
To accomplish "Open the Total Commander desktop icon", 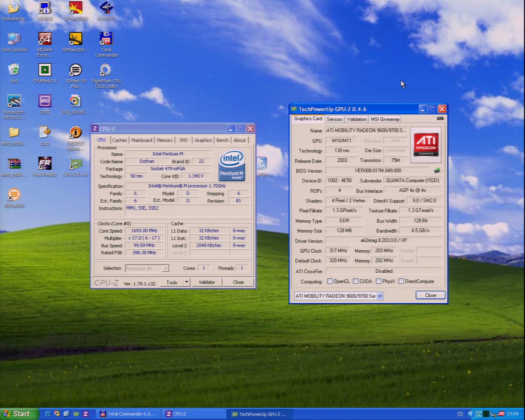I will [106, 39].
